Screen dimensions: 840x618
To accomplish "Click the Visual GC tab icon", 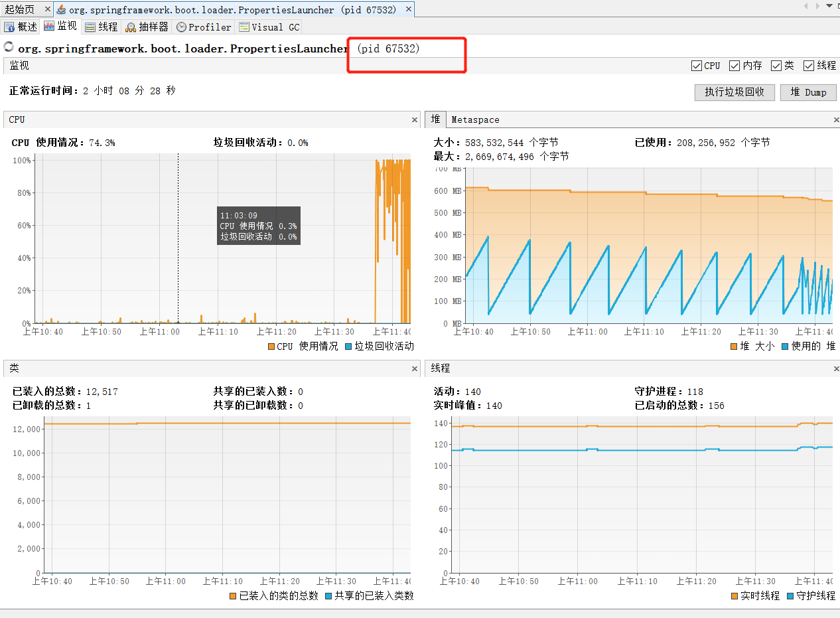I will click(244, 27).
